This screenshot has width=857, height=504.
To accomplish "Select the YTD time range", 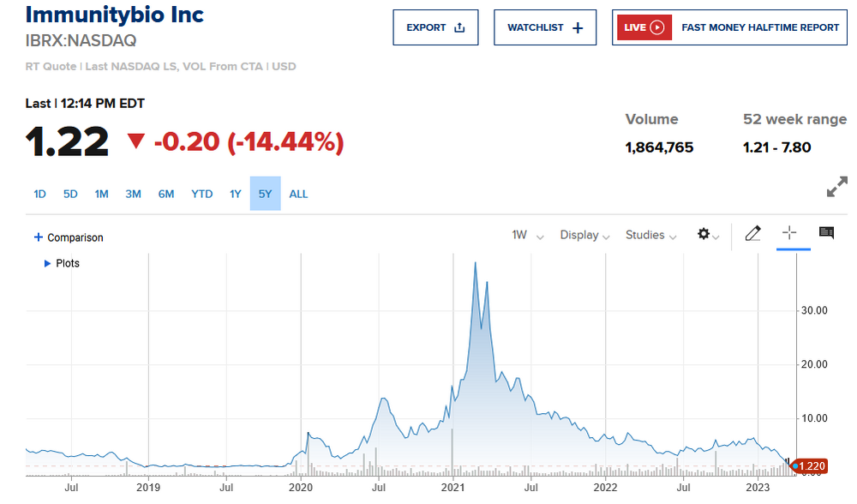I will 201,194.
